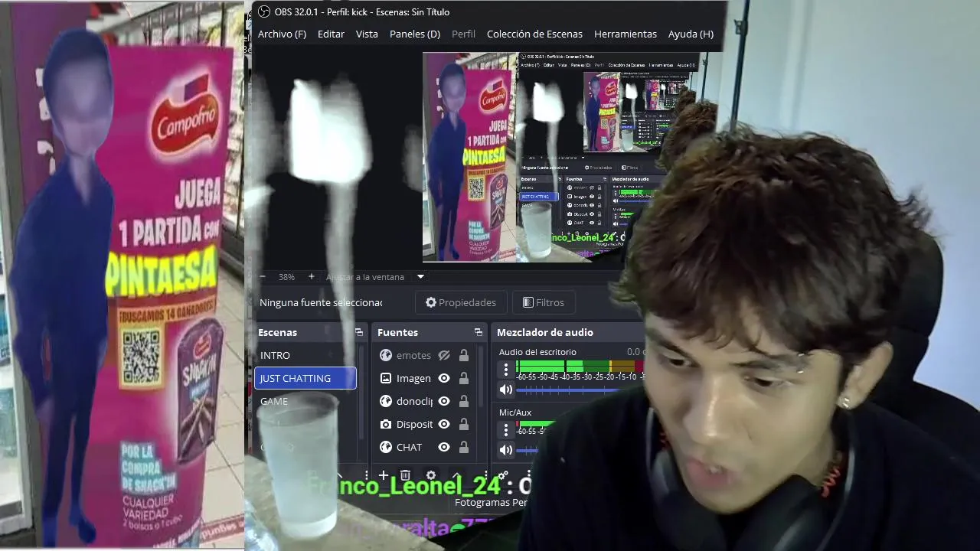The image size is (980, 551).
Task: Float the Fuentes dock panel
Action: 479,332
